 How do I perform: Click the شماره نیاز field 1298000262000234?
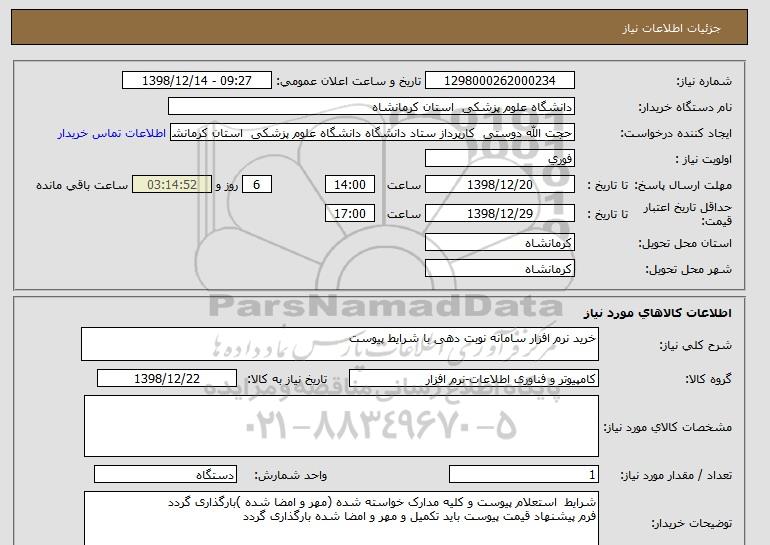click(499, 81)
